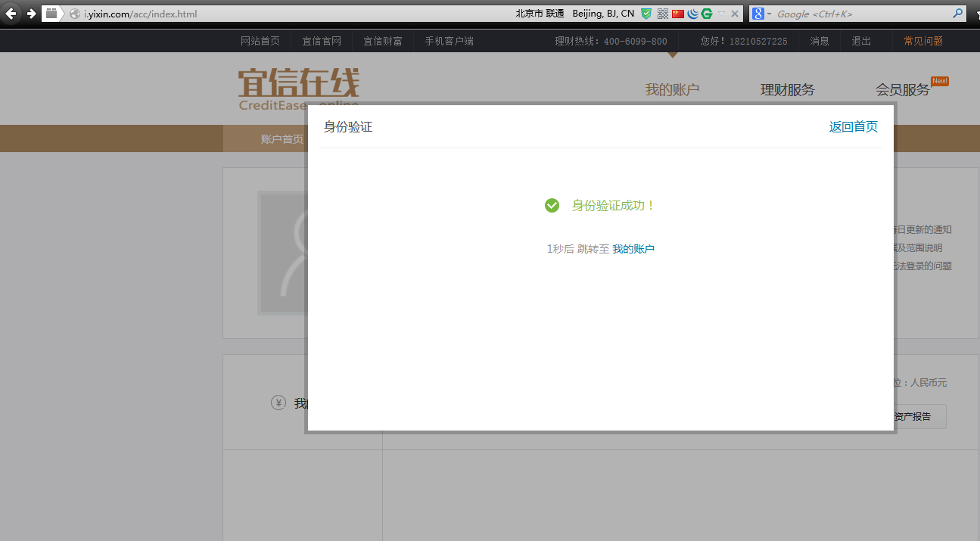Click the globe site identity icon

click(74, 14)
